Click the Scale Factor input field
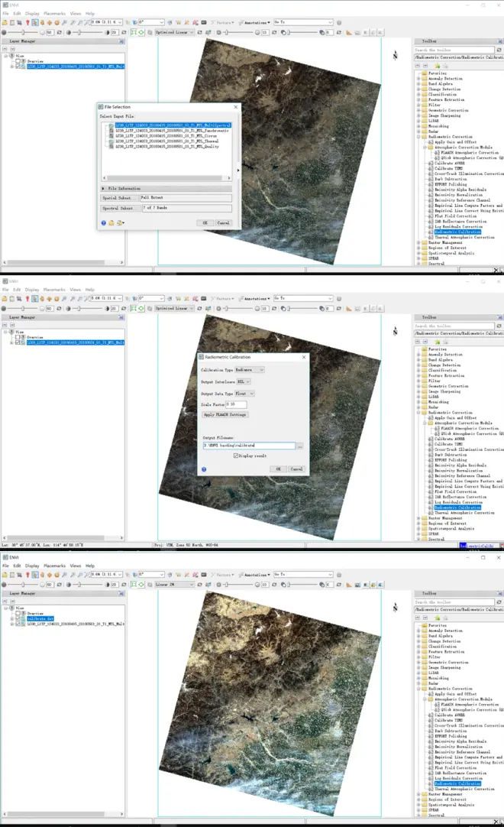The height and width of the screenshot is (827, 504). click(236, 404)
